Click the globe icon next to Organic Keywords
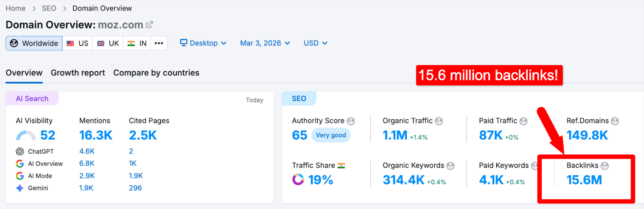The image size is (644, 209). pyautogui.click(x=450, y=166)
